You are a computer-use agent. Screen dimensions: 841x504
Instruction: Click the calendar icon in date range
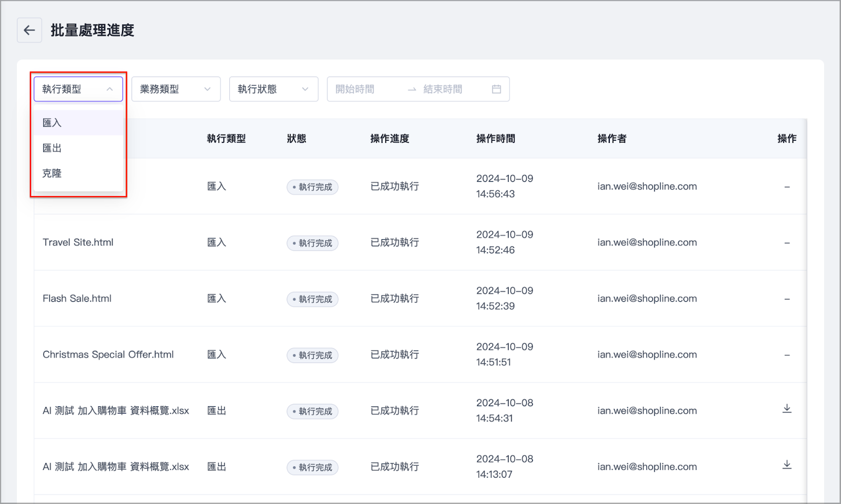pyautogui.click(x=496, y=89)
